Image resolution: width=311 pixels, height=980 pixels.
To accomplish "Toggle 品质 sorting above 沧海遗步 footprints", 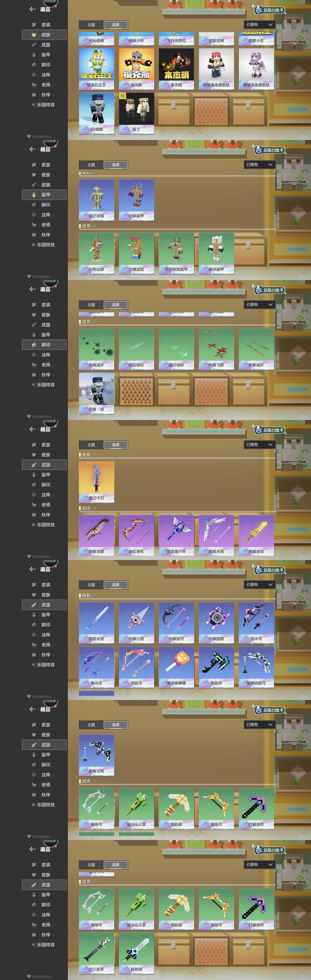I will [x=116, y=305].
